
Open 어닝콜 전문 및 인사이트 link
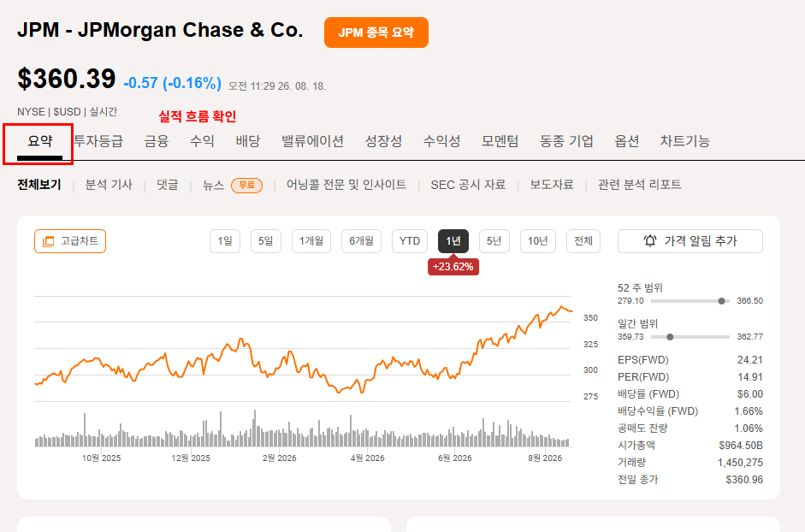coord(346,185)
